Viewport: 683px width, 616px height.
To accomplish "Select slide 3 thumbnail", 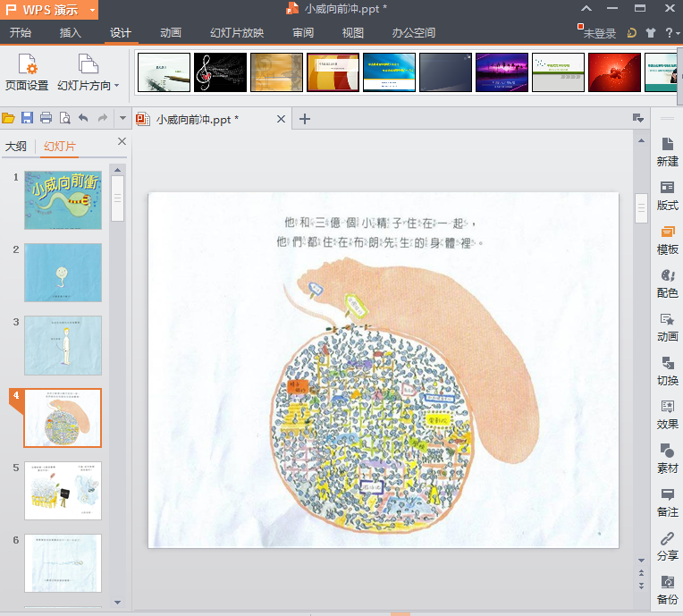I will click(63, 345).
